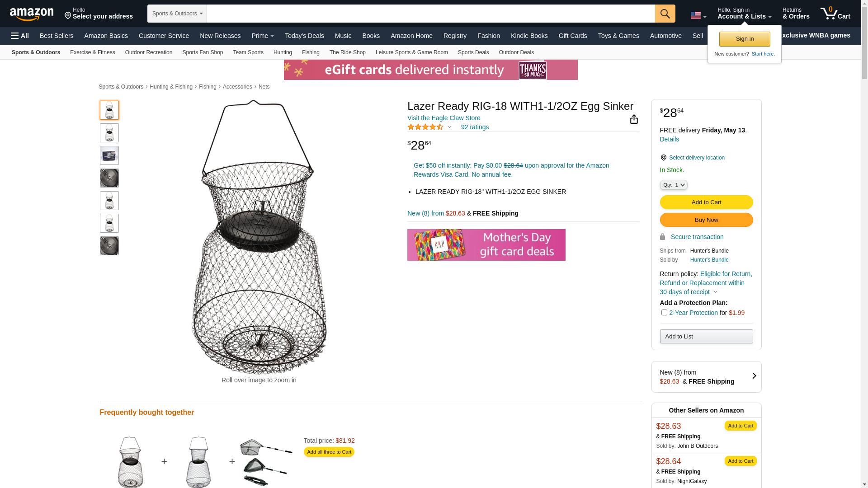868x488 pixels.
Task: Expand the Sports & Outdoors search category dropdown
Action: tap(177, 14)
